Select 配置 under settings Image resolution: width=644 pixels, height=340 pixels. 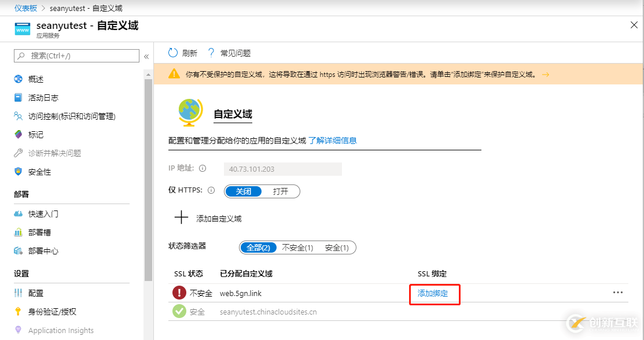click(36, 293)
